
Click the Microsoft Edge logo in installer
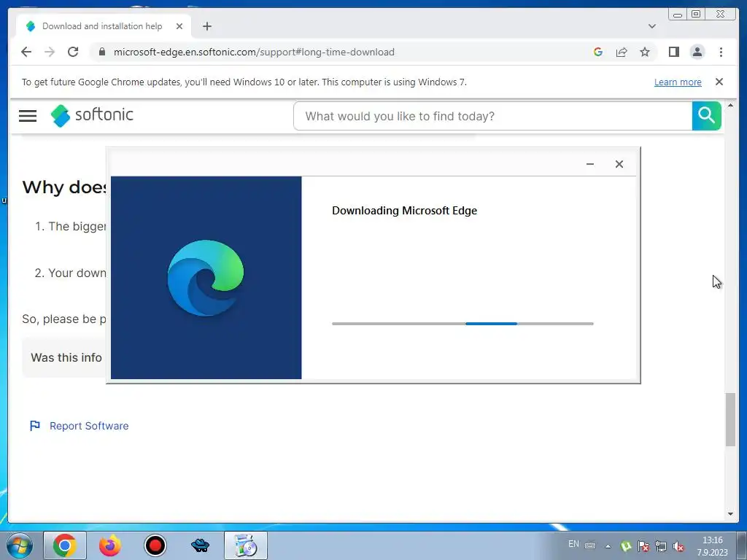tap(206, 278)
